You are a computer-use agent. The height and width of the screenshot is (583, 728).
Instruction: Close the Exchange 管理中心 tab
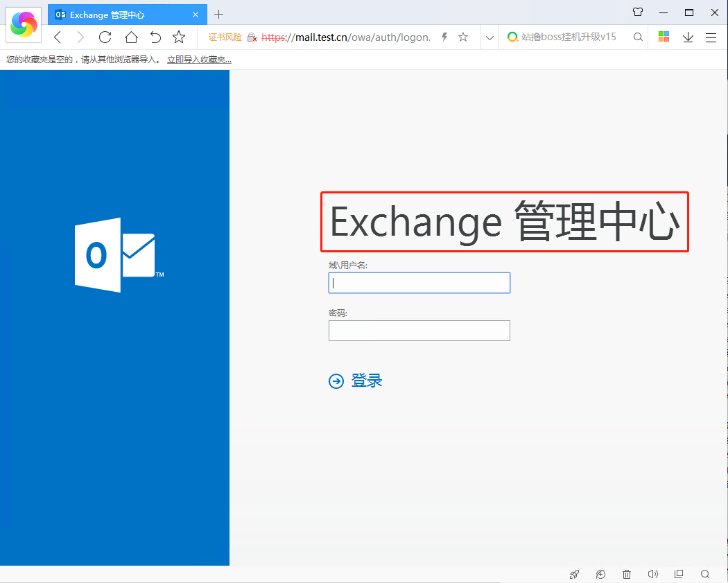[196, 15]
